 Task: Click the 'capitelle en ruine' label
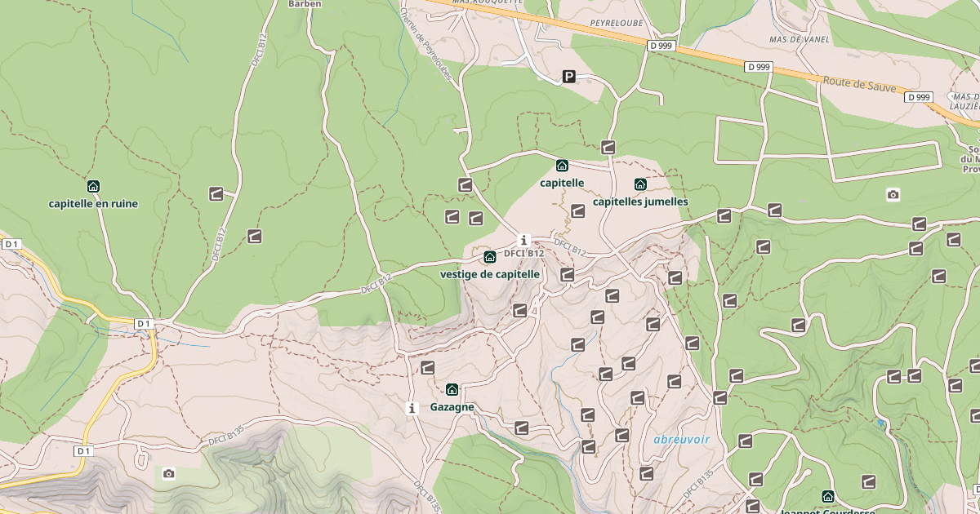(93, 204)
